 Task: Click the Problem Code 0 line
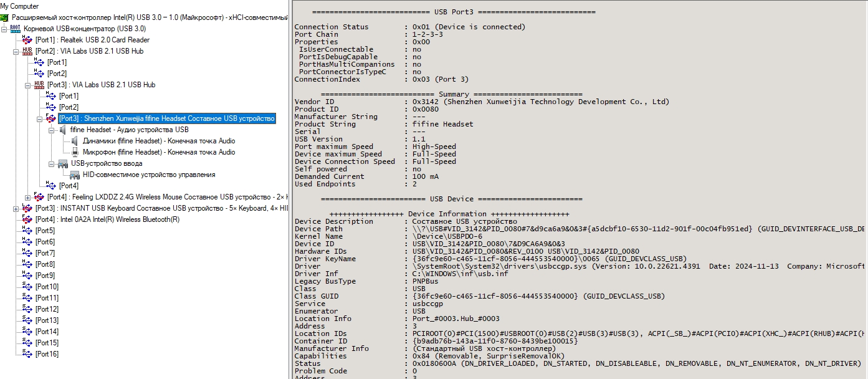tap(356, 371)
